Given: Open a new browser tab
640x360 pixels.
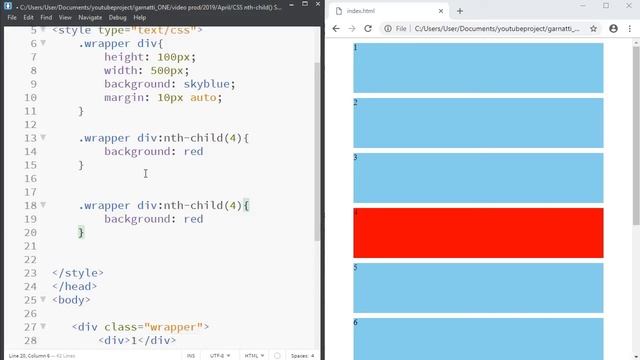Looking at the screenshot, I should (460, 11).
